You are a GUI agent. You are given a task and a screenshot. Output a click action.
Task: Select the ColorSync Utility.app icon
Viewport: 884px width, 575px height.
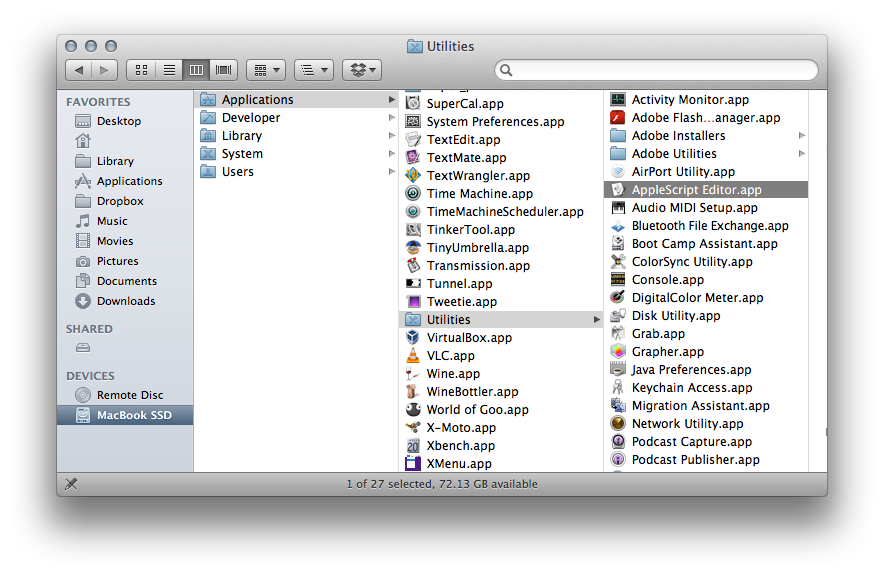click(618, 262)
